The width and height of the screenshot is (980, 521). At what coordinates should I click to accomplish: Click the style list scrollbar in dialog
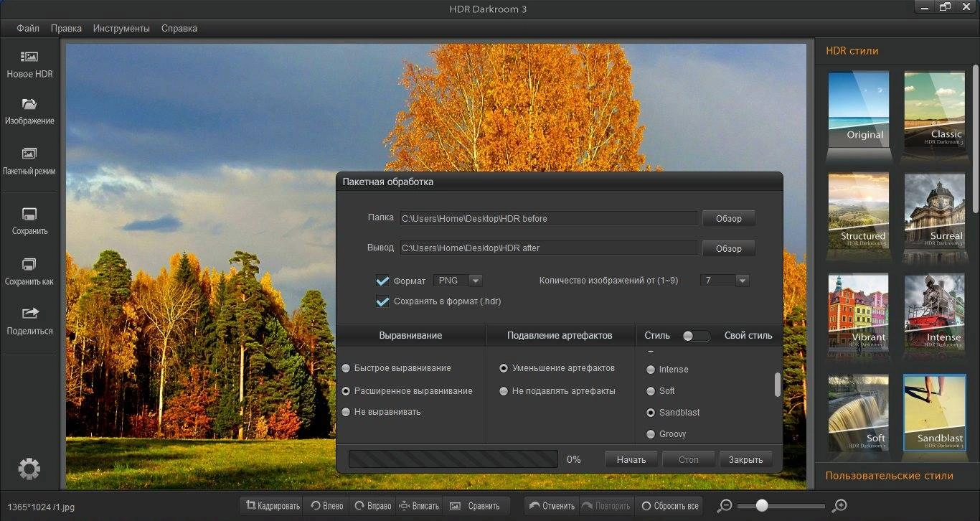pos(777,385)
